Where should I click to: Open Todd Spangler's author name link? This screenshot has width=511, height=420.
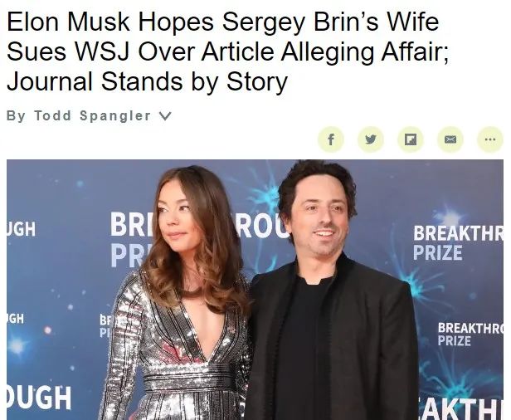click(92, 115)
